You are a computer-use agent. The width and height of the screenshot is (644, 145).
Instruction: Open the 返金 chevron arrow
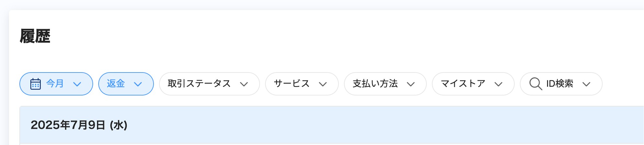138,84
